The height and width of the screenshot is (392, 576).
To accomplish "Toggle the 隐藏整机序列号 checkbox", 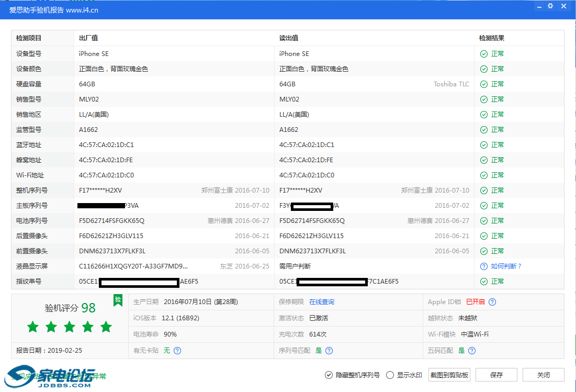I will (x=329, y=375).
